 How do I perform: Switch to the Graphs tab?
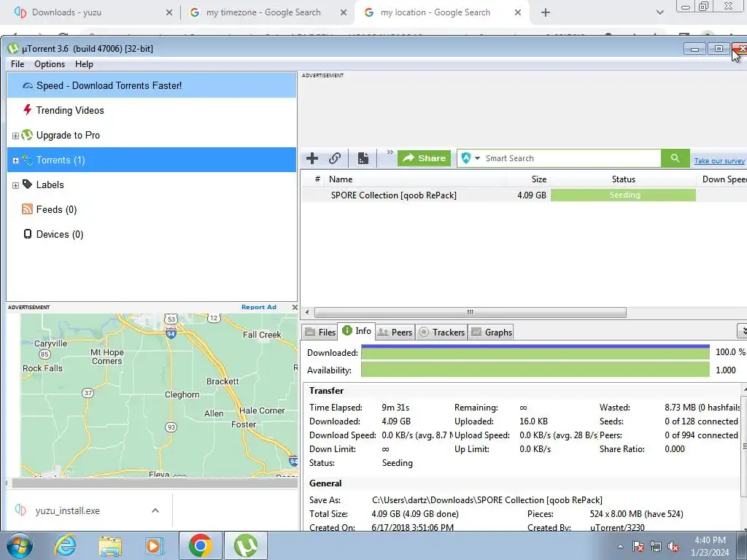coord(491,332)
